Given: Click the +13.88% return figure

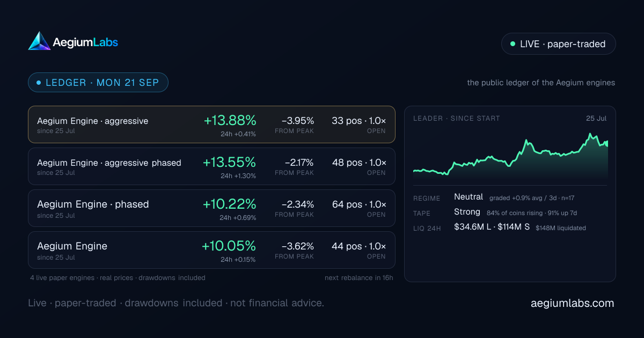Looking at the screenshot, I should (x=230, y=120).
